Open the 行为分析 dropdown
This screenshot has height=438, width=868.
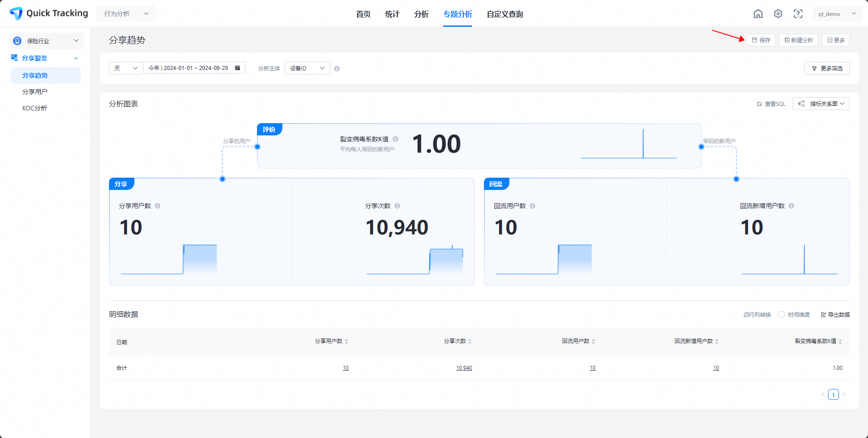click(126, 14)
